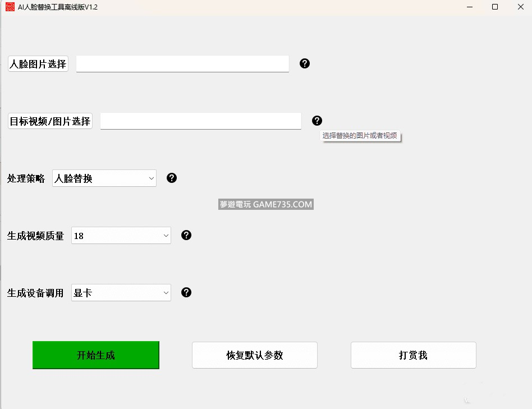Start generation with green 开始生成 button

coord(95,355)
